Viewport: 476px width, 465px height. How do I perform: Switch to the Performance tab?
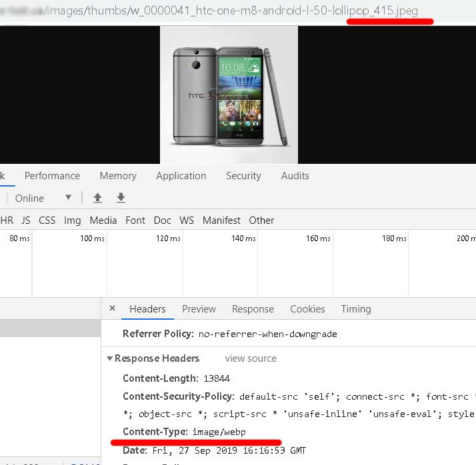tap(52, 176)
